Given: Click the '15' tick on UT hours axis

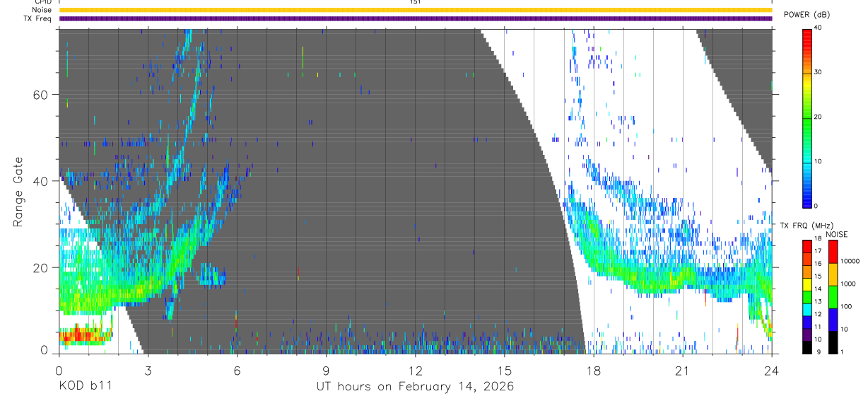Looking at the screenshot, I should (505, 370).
